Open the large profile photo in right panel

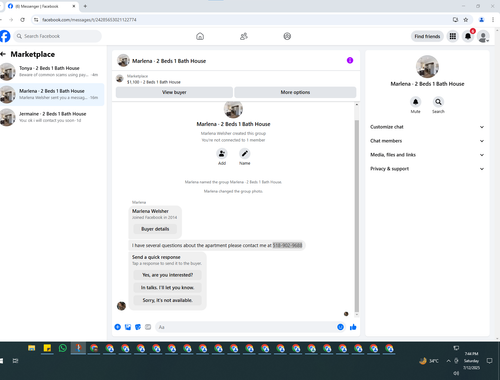tap(427, 66)
